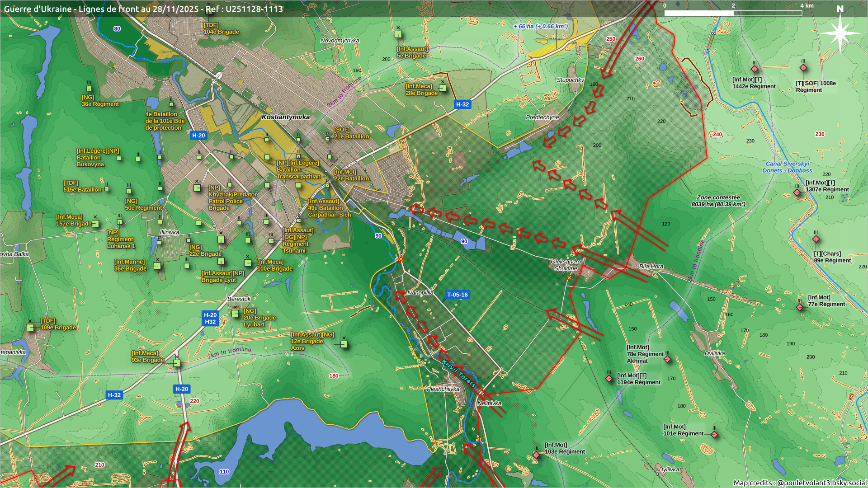Screen dimensions: 868x488
Task: Click the 12e Brigade Azov unit marker
Action: 344,344
